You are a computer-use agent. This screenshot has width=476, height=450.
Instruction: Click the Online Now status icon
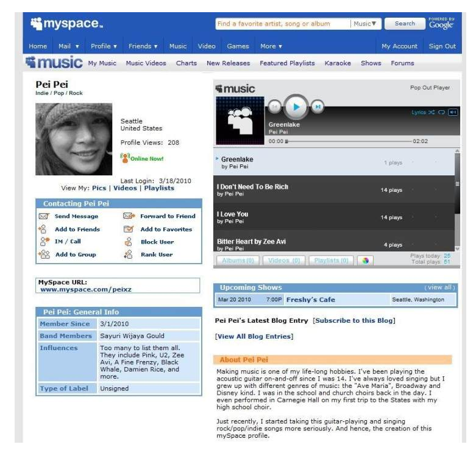click(125, 158)
